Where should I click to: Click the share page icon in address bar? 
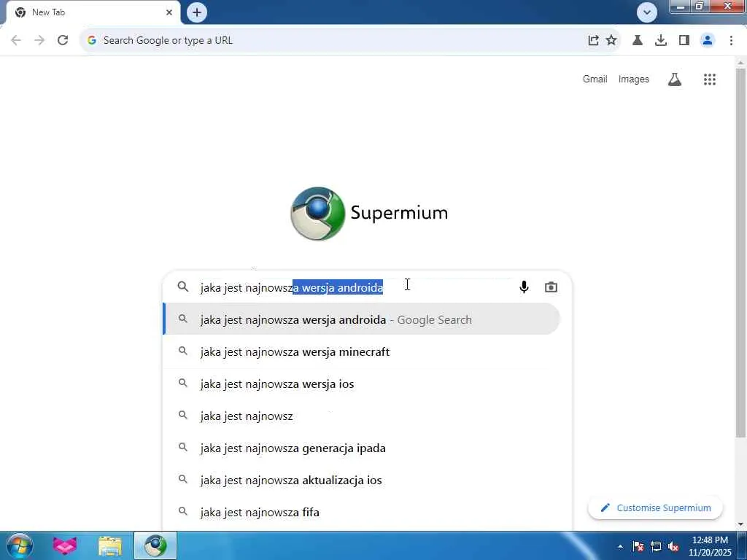(593, 41)
